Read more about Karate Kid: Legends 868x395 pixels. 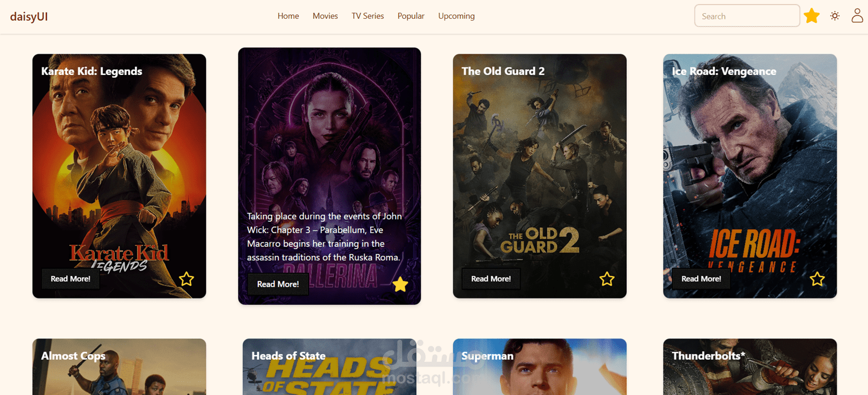(x=70, y=279)
